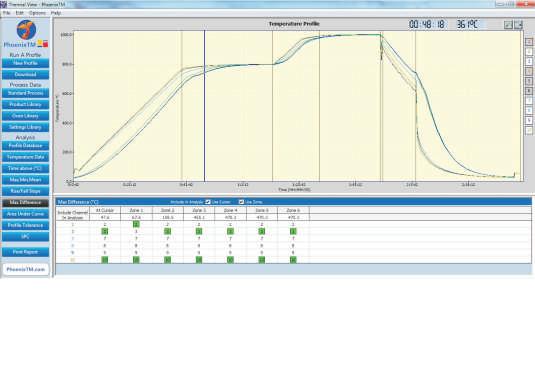This screenshot has height=384, width=535.
Task: Open the File menu
Action: point(6,13)
